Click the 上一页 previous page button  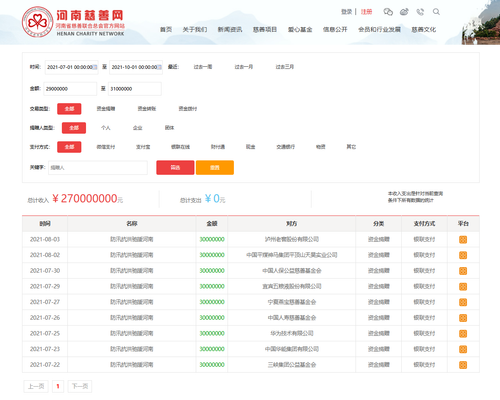(x=36, y=386)
